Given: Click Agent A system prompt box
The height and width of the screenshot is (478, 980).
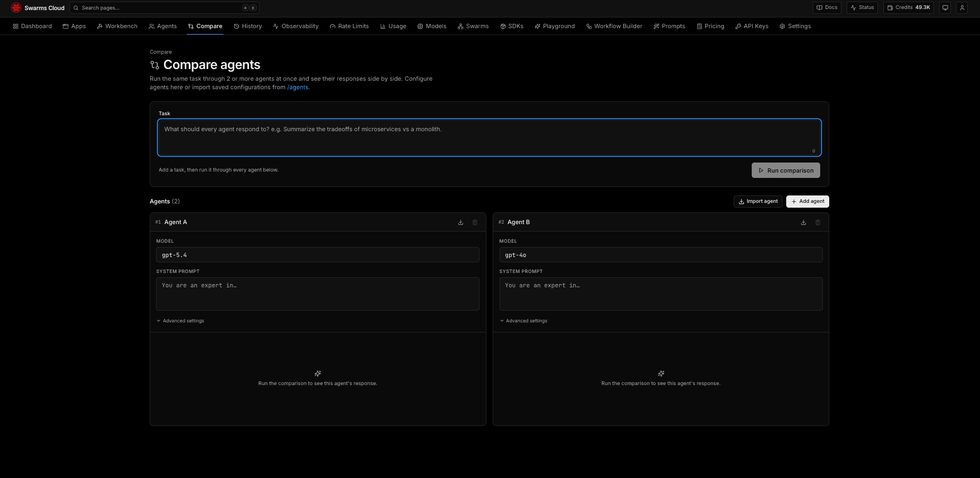Looking at the screenshot, I should click(317, 294).
